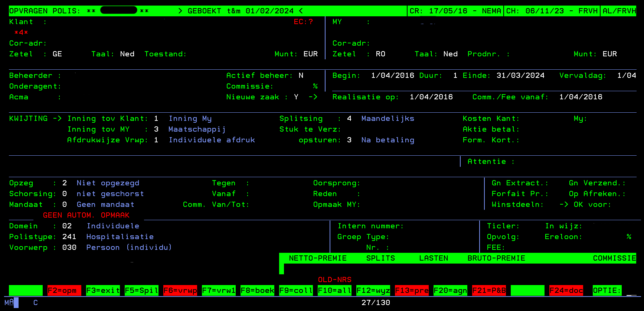This screenshot has height=311, width=644.
Task: Open documents with F24=doc
Action: [x=566, y=291]
